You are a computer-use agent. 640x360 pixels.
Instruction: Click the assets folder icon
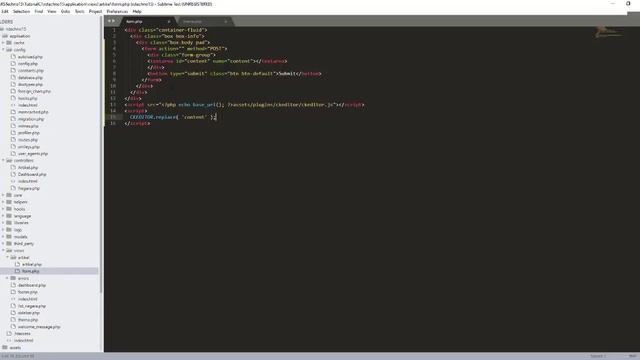5,348
